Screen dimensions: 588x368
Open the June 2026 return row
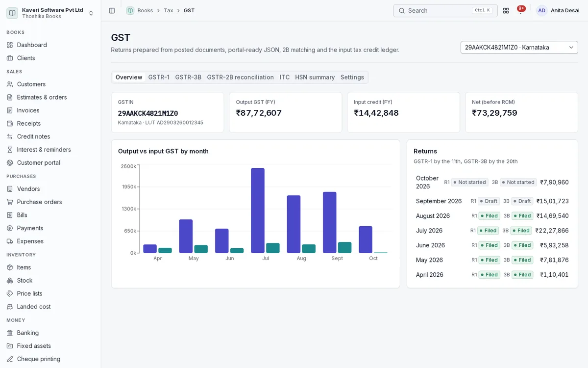click(x=492, y=245)
